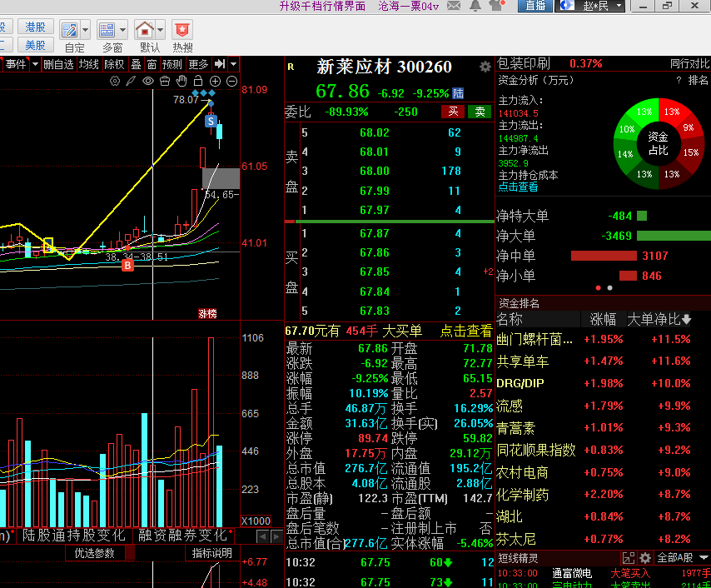The image size is (711, 588).
Task: Click the B buy signal marker on chart
Action: tap(128, 266)
